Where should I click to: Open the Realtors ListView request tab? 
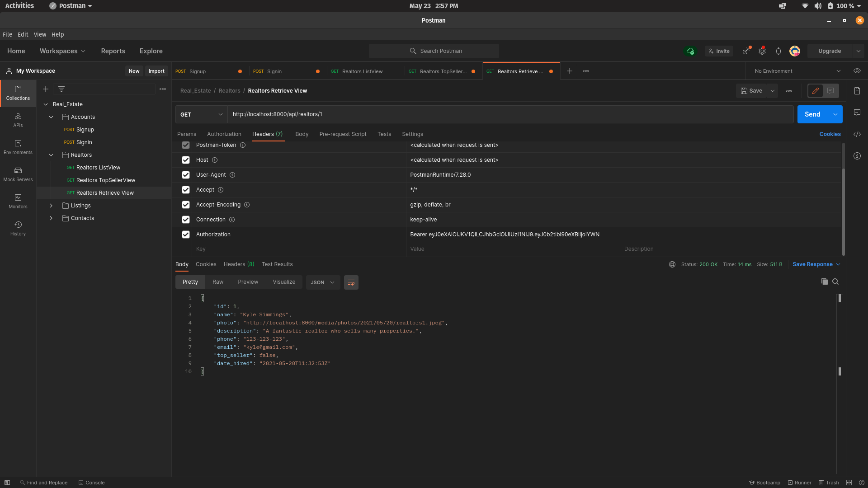(x=362, y=71)
